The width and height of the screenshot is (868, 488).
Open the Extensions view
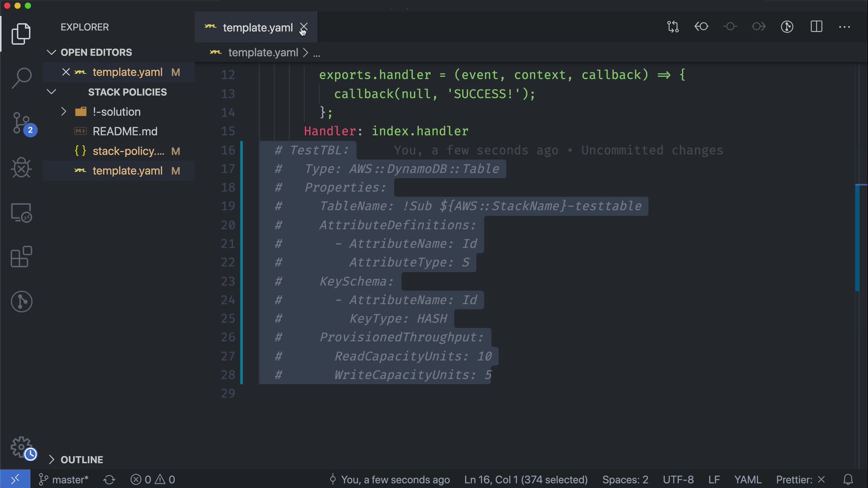pyautogui.click(x=21, y=257)
